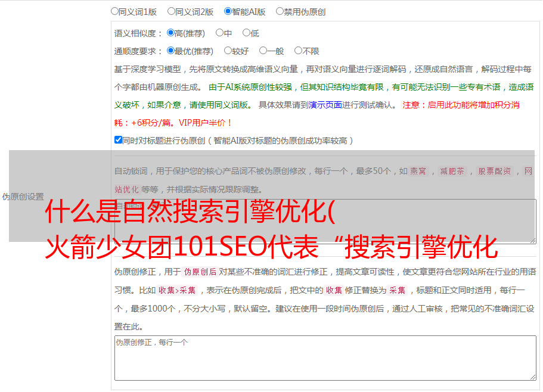This screenshot has height=392, width=543.
Task: Set 语义相似度 to 中
Action: click(x=219, y=33)
